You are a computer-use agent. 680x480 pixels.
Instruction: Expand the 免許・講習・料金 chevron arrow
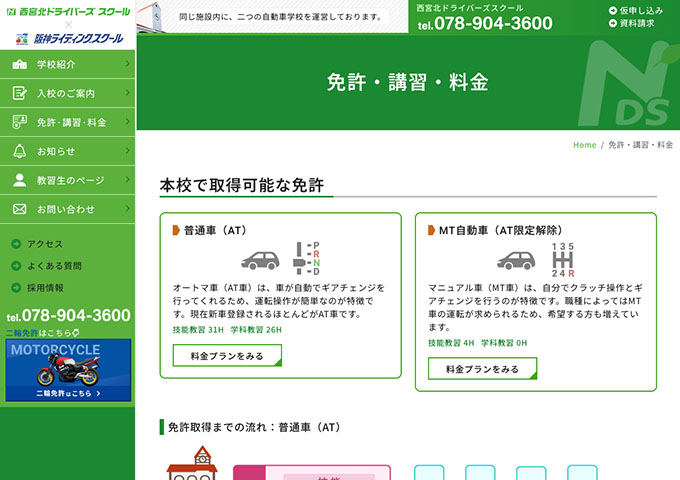tap(128, 122)
